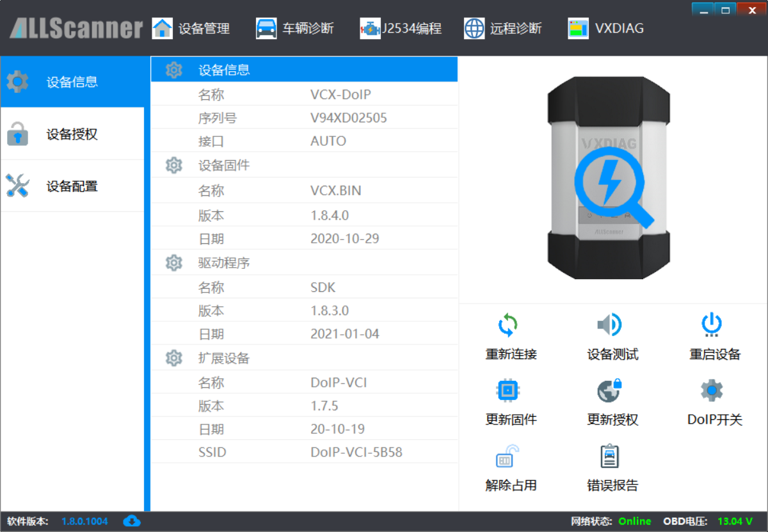The height and width of the screenshot is (532, 768).
Task: Click the 更新固件 button label
Action: 511,419
